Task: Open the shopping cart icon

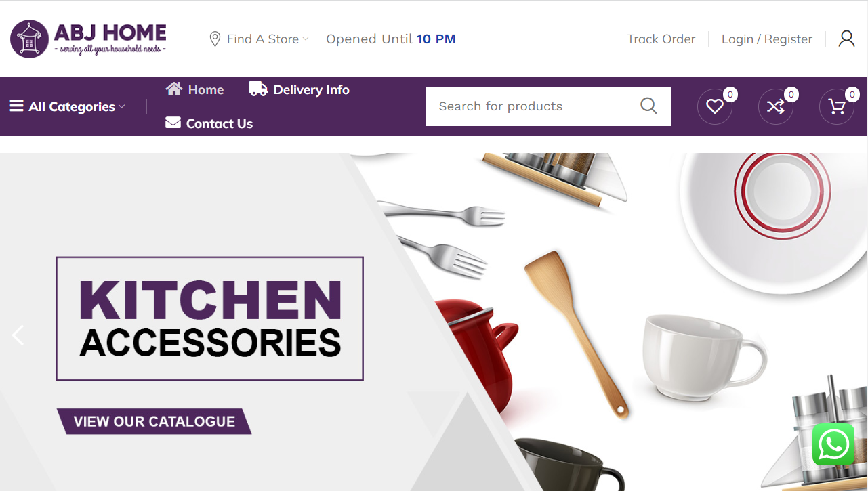Action: [x=837, y=106]
